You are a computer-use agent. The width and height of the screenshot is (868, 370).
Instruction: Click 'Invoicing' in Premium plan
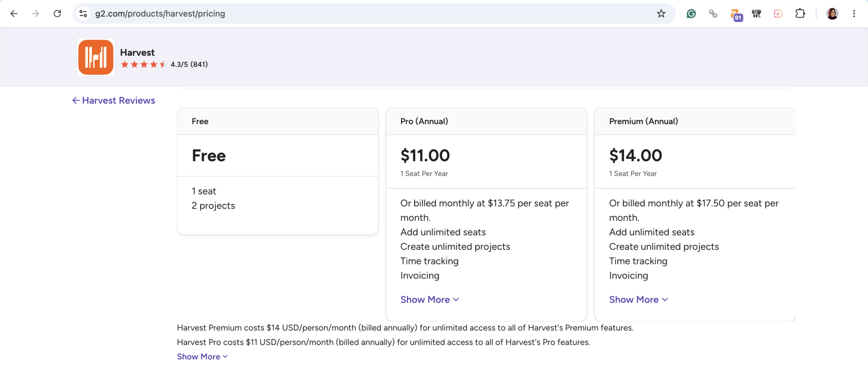pyautogui.click(x=629, y=275)
